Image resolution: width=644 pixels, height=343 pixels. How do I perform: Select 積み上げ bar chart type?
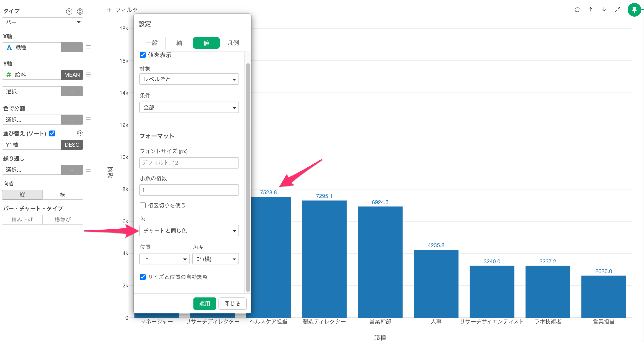[x=22, y=220]
